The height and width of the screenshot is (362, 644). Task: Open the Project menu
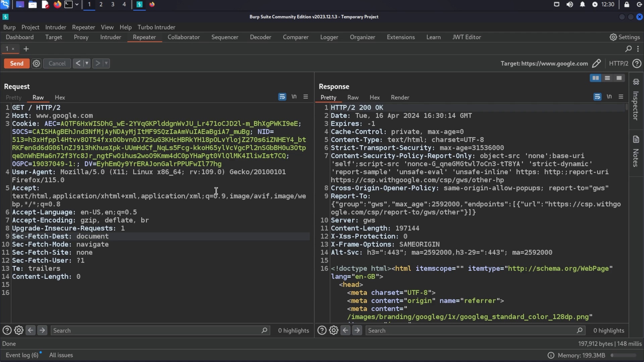point(30,27)
